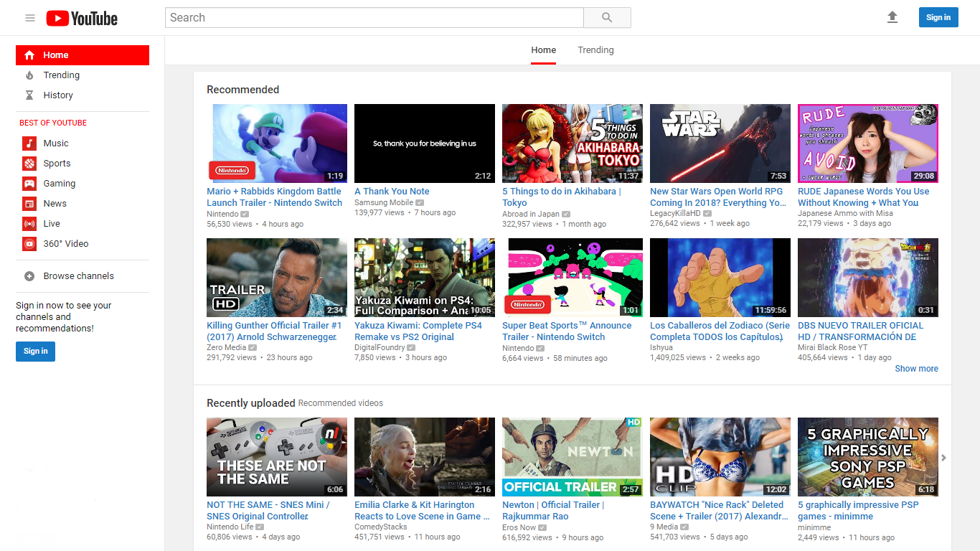Screen dimensions: 980x551
Task: Open the video upload icon
Action: [892, 17]
